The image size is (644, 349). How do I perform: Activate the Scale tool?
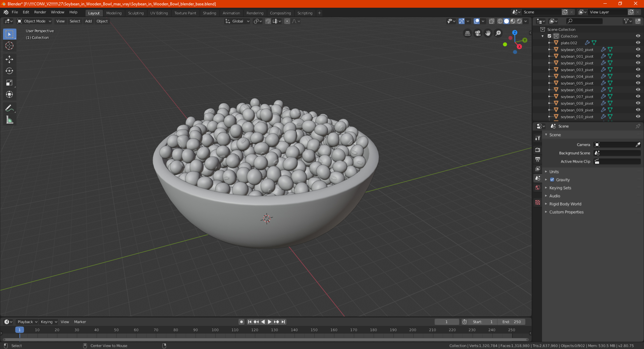pos(9,83)
